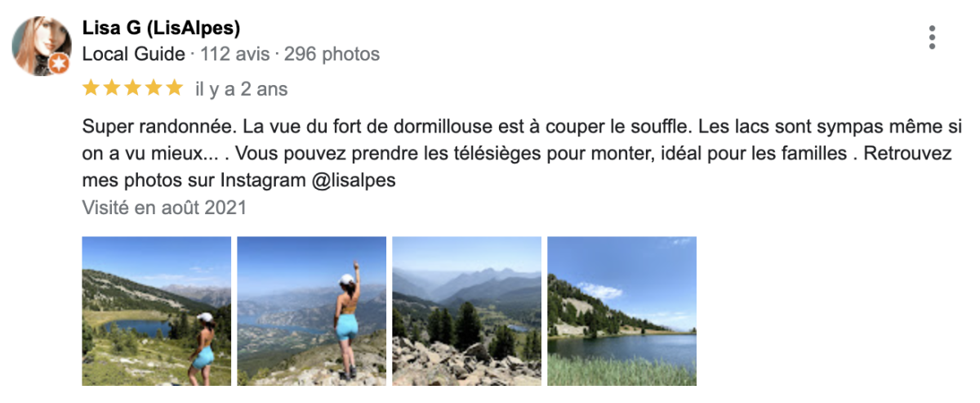Viewport: 980px width, 403px height.
Task: Click Lisa G's profile avatar picture
Action: [42, 46]
